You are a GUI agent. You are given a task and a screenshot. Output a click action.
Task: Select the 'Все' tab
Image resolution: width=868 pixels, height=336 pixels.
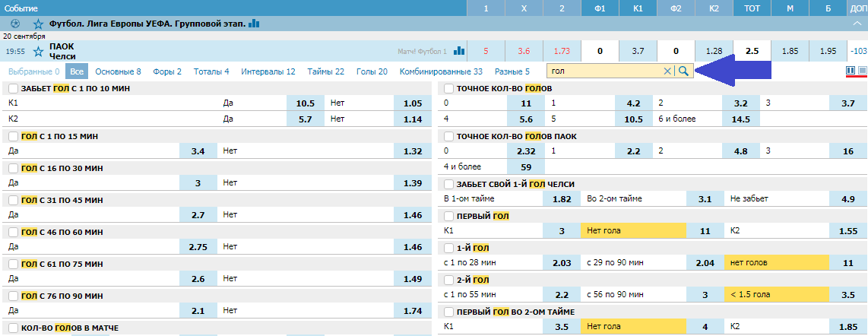(x=77, y=71)
